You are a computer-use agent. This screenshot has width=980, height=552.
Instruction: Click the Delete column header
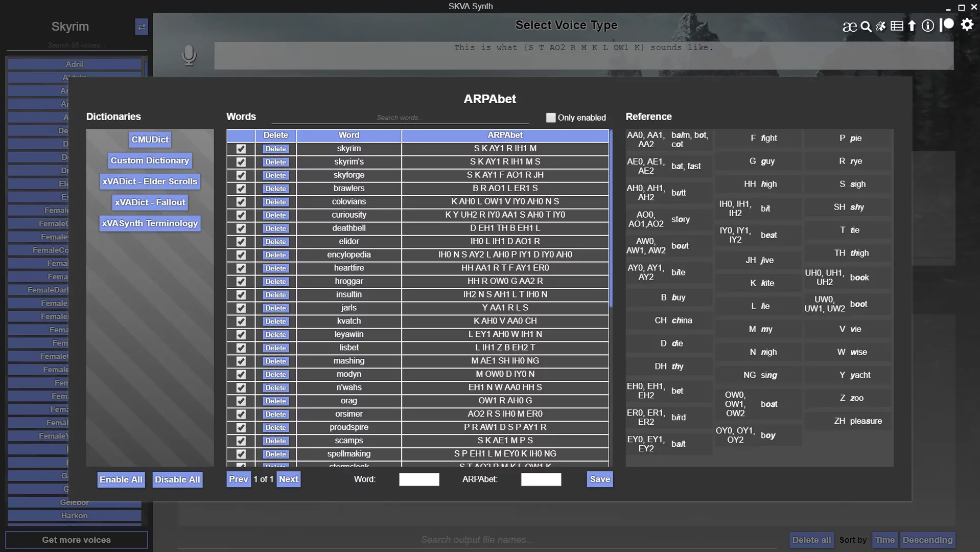click(x=275, y=135)
